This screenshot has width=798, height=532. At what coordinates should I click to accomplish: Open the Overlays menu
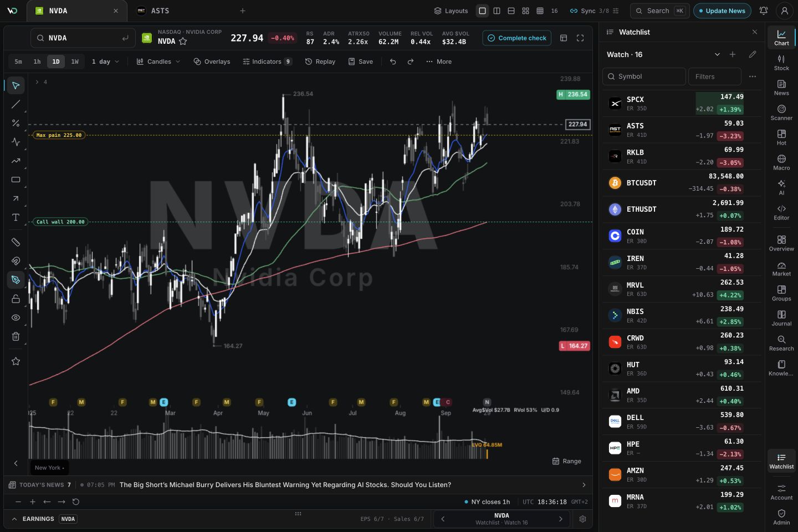(212, 62)
